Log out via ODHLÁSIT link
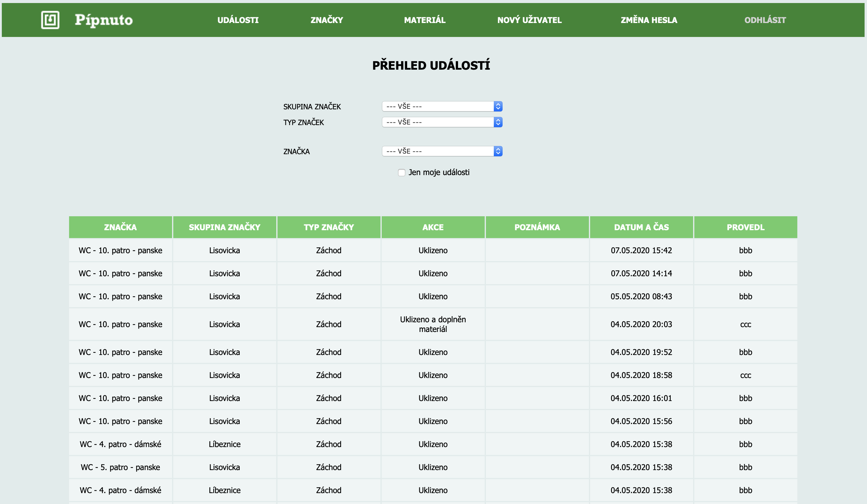The image size is (867, 504). pyautogui.click(x=765, y=20)
